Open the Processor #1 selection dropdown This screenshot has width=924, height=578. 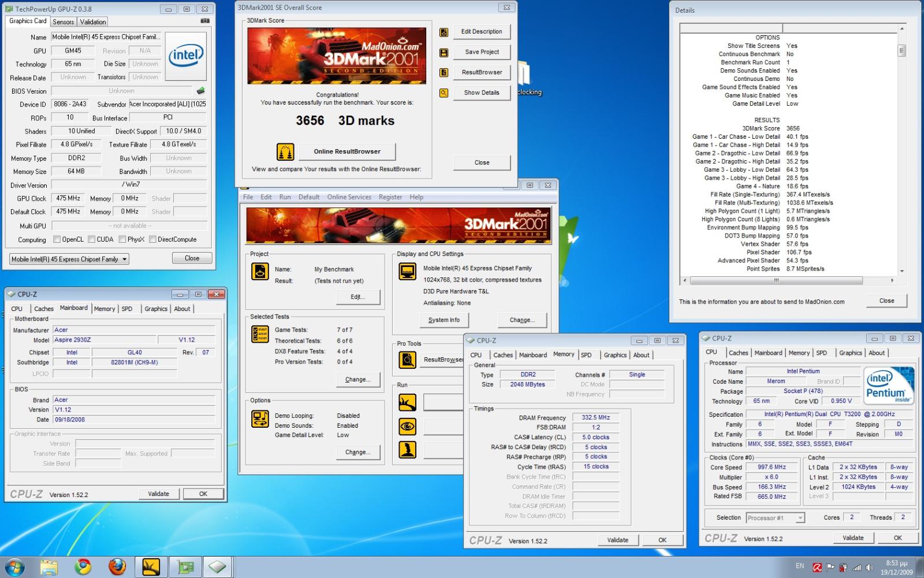coord(775,518)
